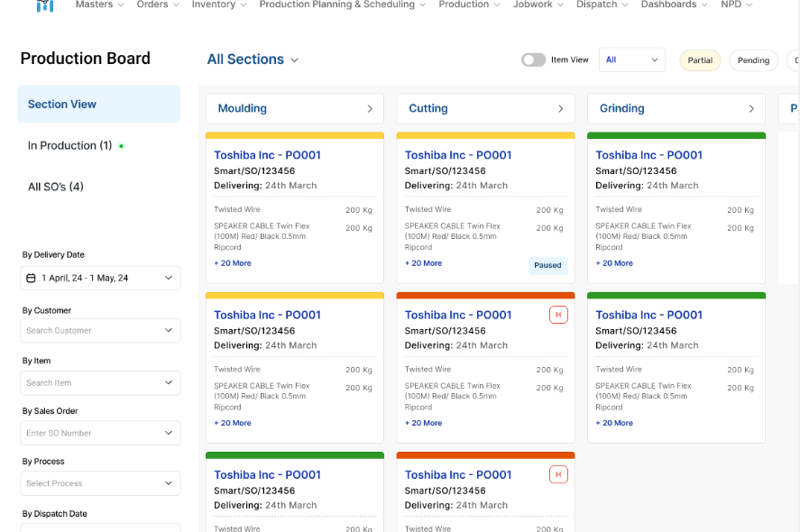Open the Select Process dropdown
Screen dimensions: 800x532
tap(99, 483)
